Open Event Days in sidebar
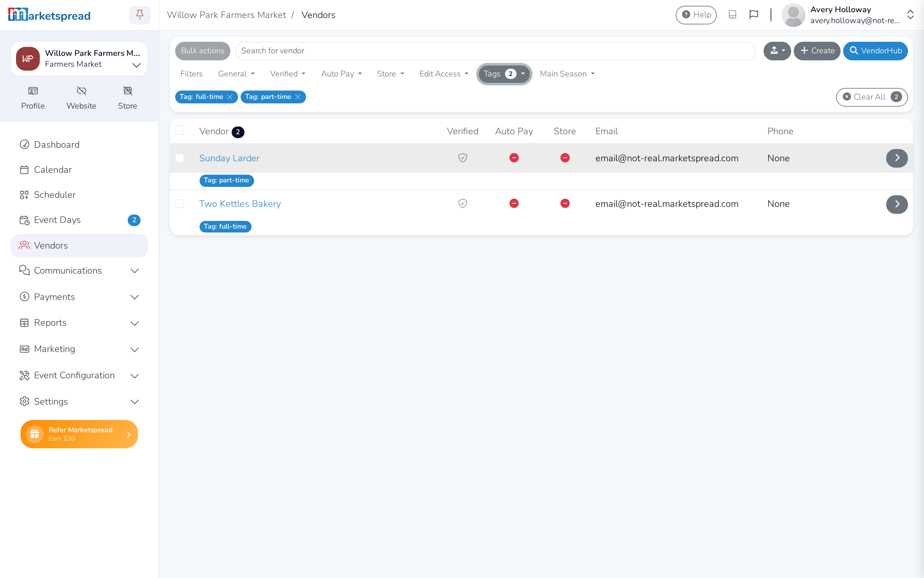The image size is (924, 578). coord(79,220)
